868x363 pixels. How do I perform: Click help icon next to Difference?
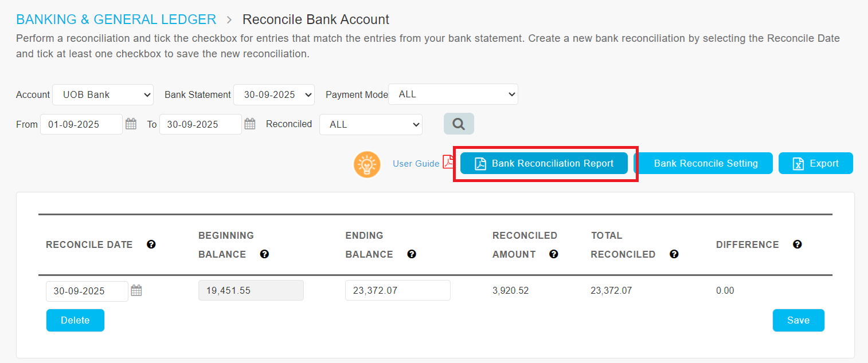(797, 244)
